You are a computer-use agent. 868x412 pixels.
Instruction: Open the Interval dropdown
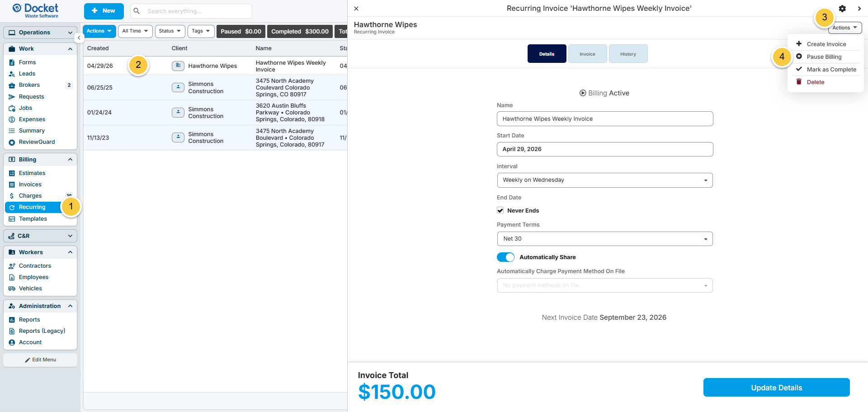604,180
